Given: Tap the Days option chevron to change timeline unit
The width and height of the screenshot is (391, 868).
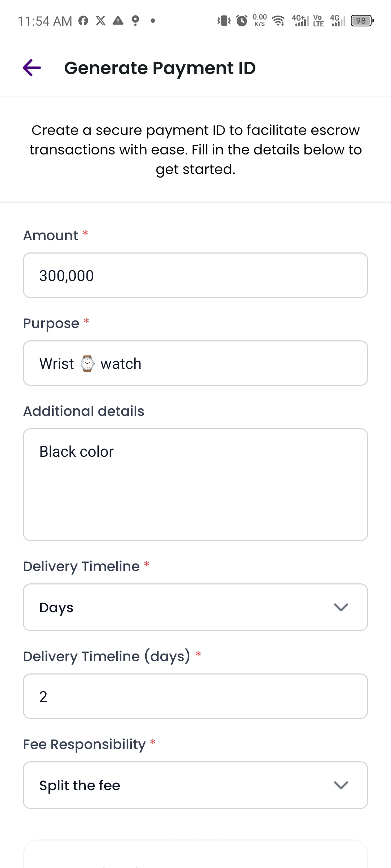Looking at the screenshot, I should point(342,607).
